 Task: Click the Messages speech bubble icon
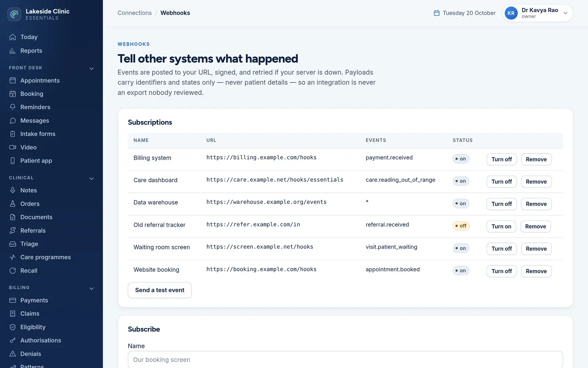[x=12, y=121]
